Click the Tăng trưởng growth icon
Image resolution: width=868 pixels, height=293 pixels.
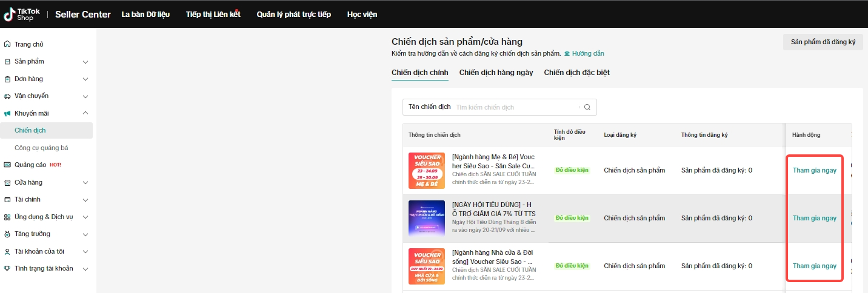pos(7,234)
